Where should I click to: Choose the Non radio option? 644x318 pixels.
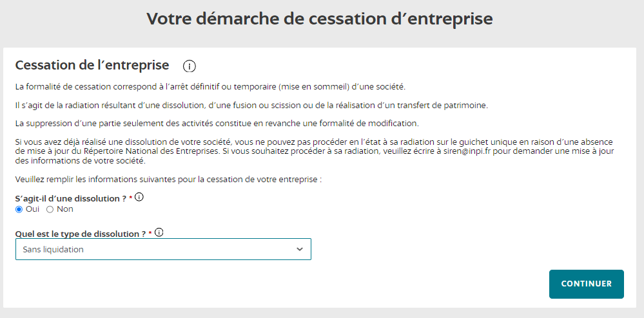click(x=50, y=209)
